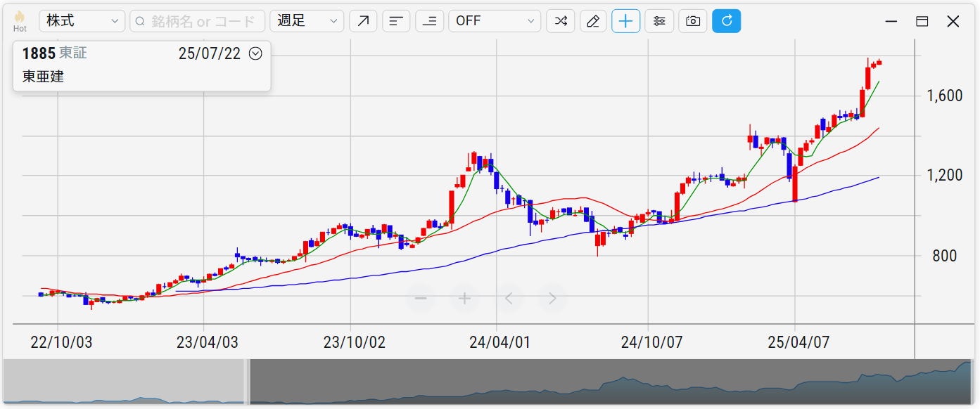This screenshot has height=409, width=980.
Task: Click the left-aligned lines icon
Action: click(396, 21)
